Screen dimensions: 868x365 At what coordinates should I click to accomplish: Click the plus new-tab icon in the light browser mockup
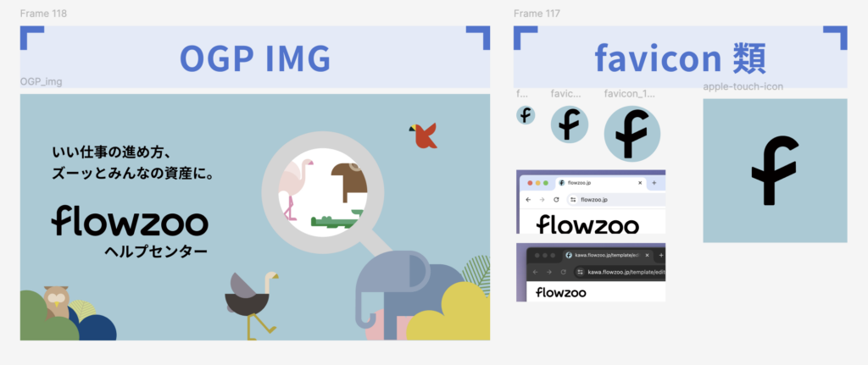[x=654, y=183]
